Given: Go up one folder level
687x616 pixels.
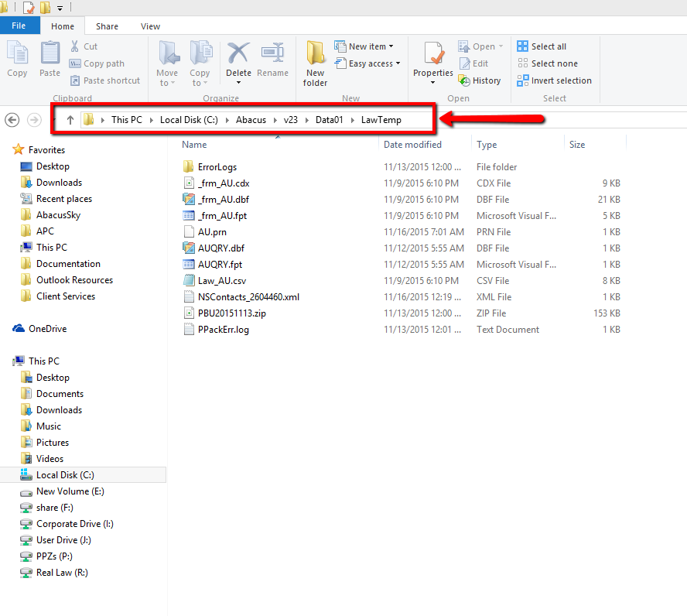Looking at the screenshot, I should 70,120.
